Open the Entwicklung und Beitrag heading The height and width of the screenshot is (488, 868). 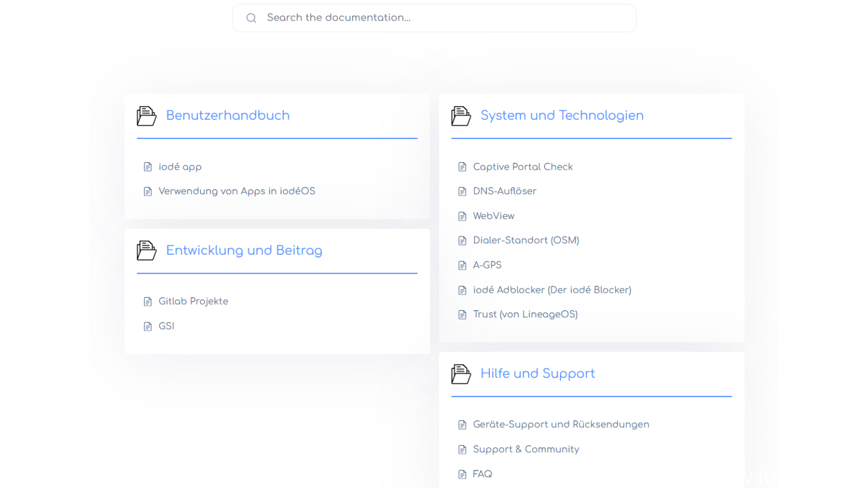244,251
